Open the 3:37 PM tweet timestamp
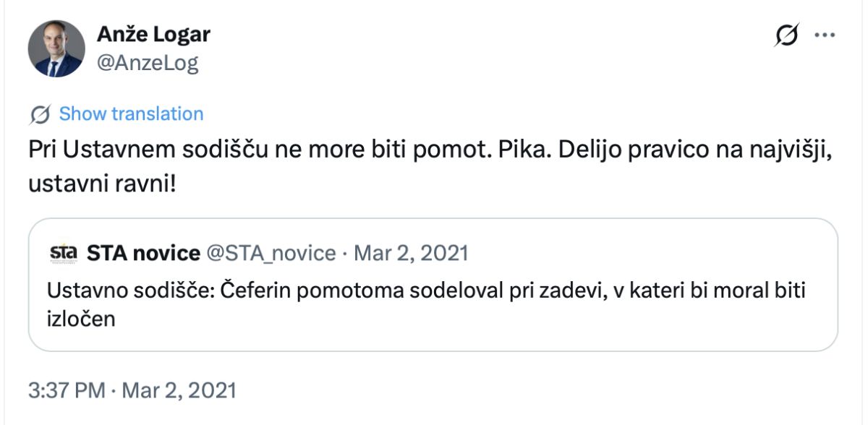The width and height of the screenshot is (868, 425). [67, 391]
